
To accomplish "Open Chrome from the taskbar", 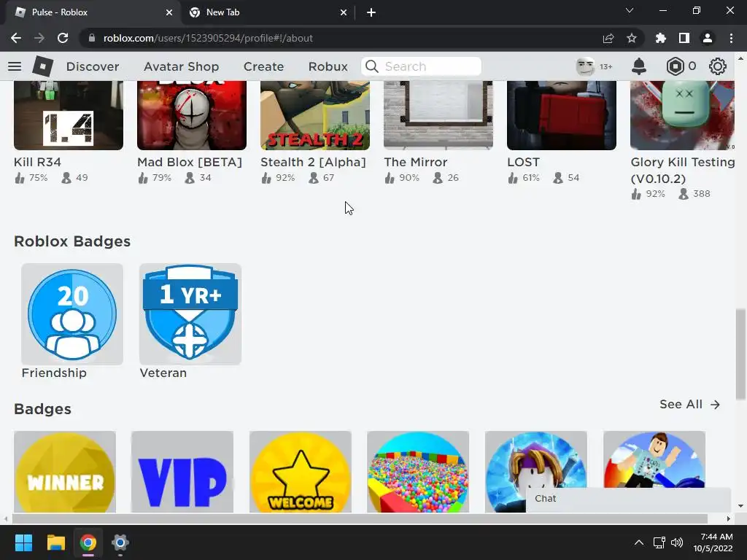I will pyautogui.click(x=88, y=542).
